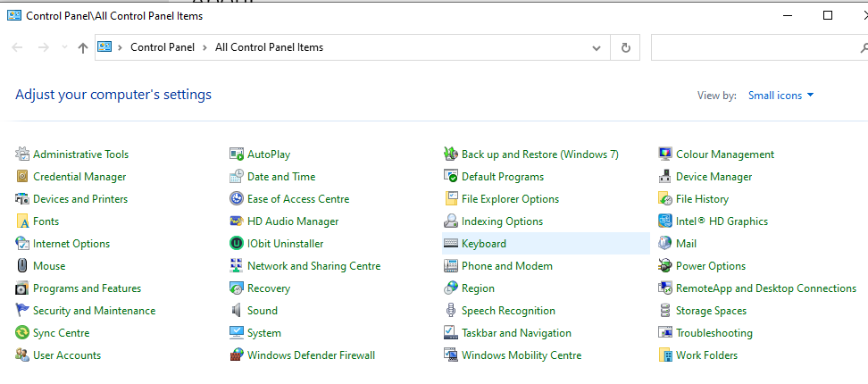Click the Internet Options globe icon
This screenshot has width=868, height=384.
(x=21, y=244)
